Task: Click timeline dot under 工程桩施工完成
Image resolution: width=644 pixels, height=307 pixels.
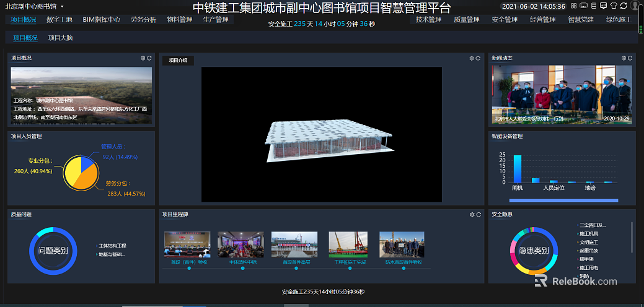Action: 350,268
